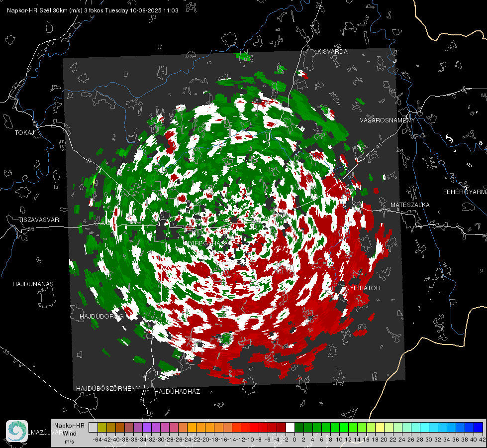Click the m/s unit label in legend
Viewport: 487px width, 448px height.
[69, 442]
